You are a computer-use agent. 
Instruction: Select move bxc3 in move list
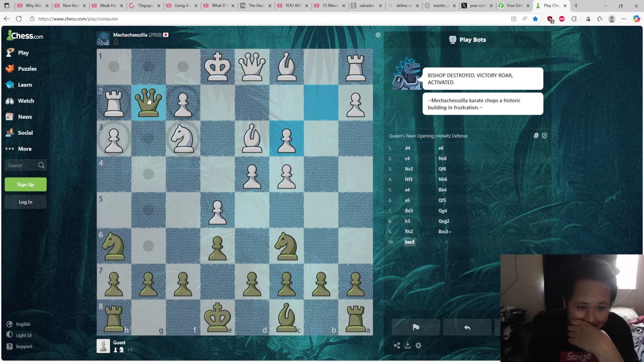coord(410,242)
